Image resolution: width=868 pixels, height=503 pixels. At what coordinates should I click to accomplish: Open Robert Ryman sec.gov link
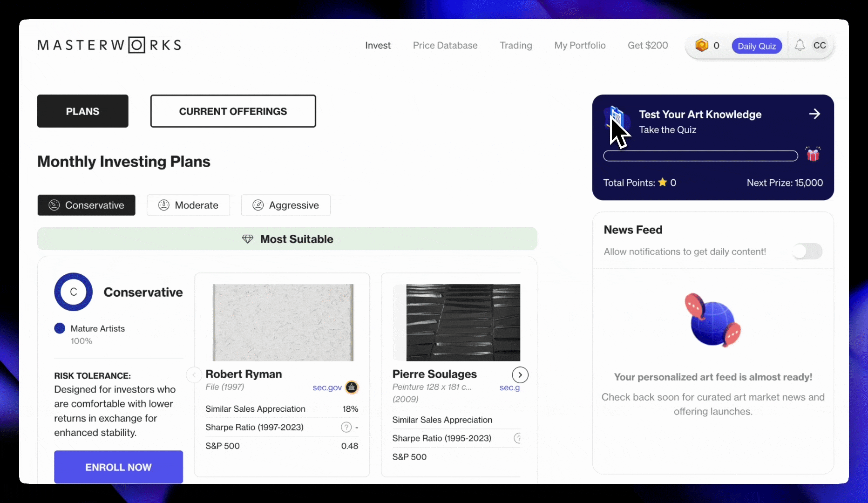tap(327, 387)
